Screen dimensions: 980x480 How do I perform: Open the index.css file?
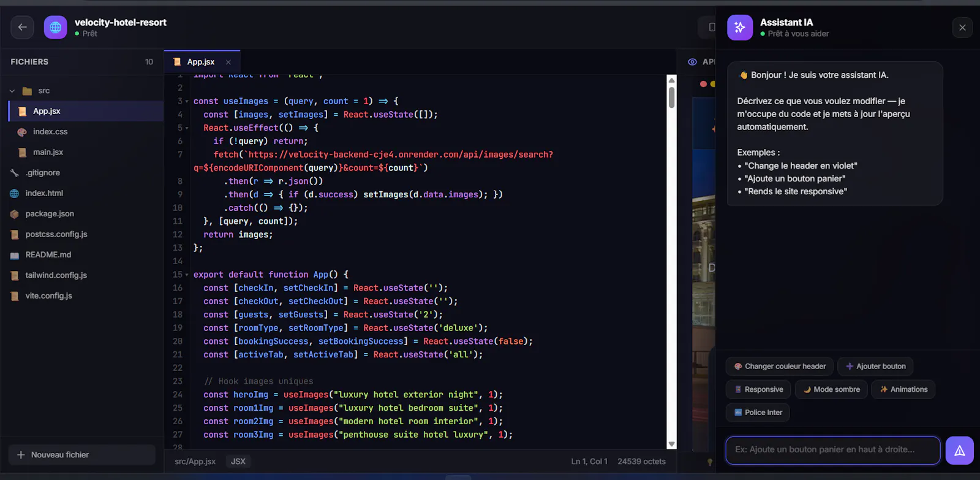[x=50, y=132]
